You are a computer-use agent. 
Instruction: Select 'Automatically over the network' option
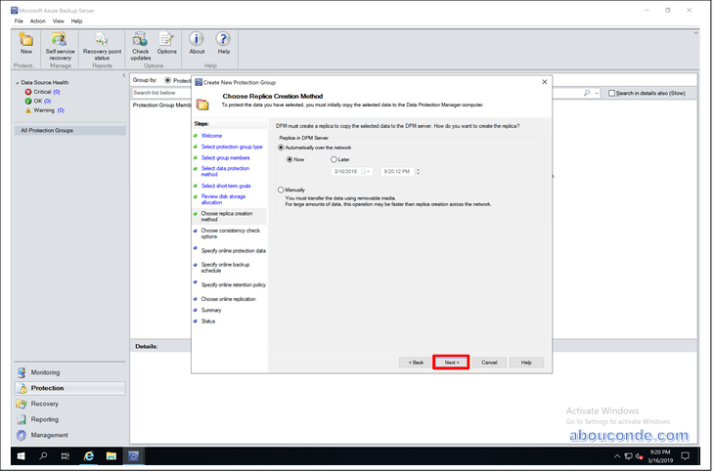[281, 147]
